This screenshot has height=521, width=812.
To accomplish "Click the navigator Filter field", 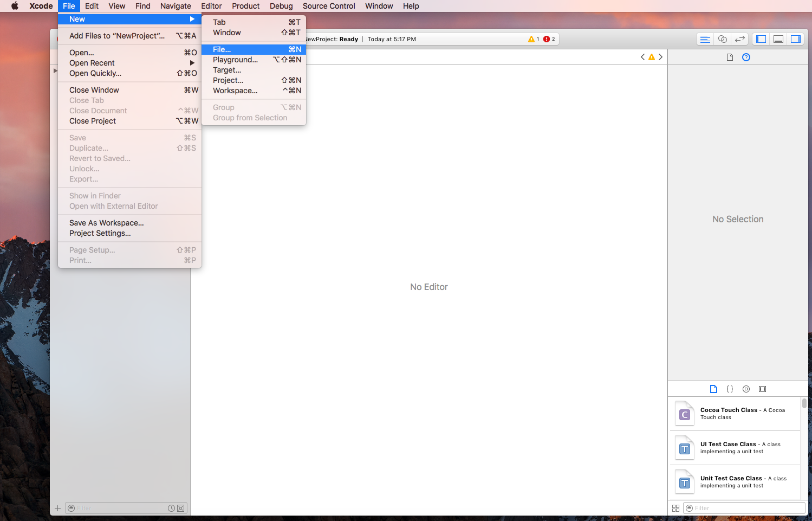I will 126,508.
